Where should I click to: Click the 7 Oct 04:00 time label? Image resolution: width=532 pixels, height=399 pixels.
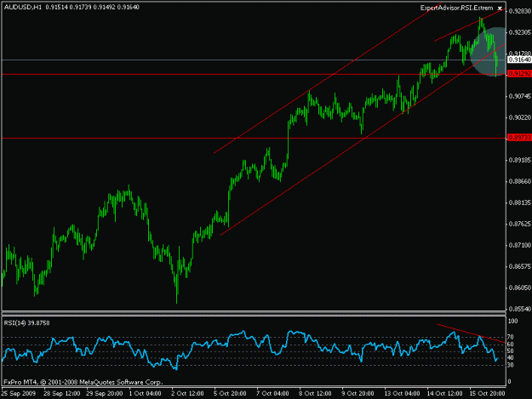[x=272, y=393]
